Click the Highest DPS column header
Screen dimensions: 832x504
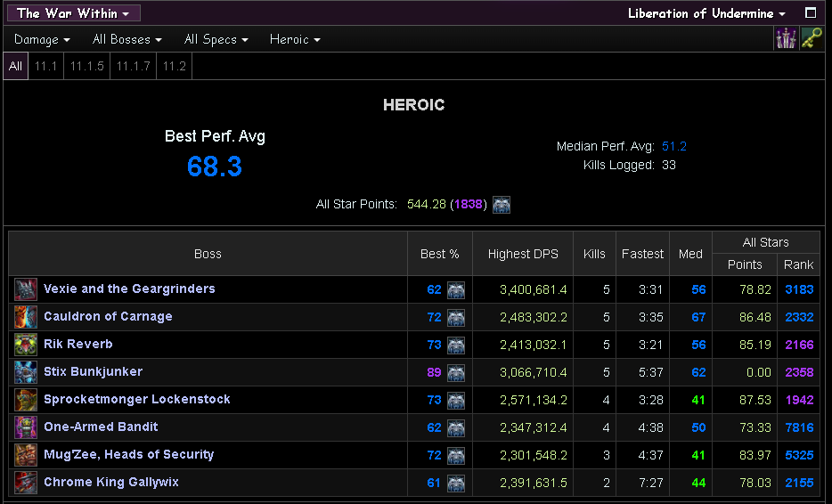click(x=523, y=254)
